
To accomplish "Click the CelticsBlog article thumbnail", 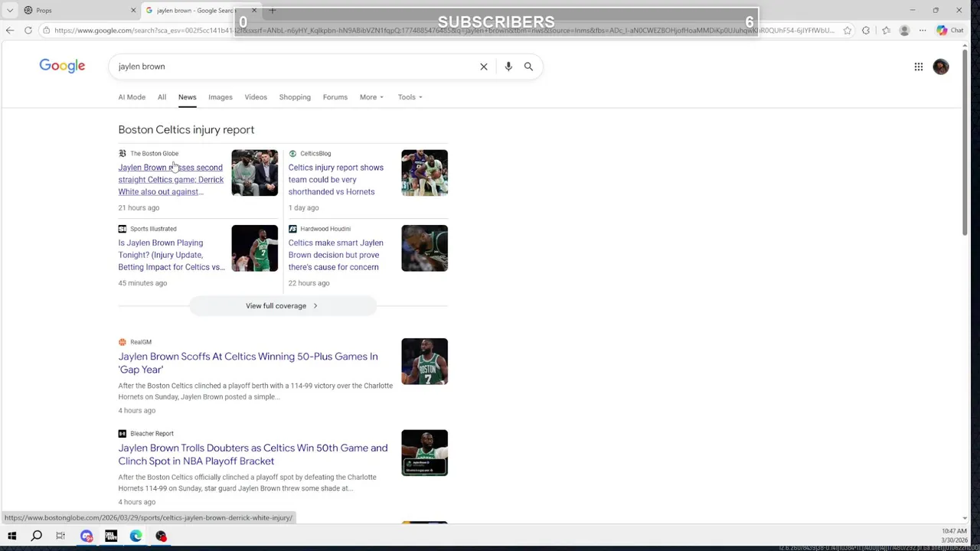I will coord(424,173).
